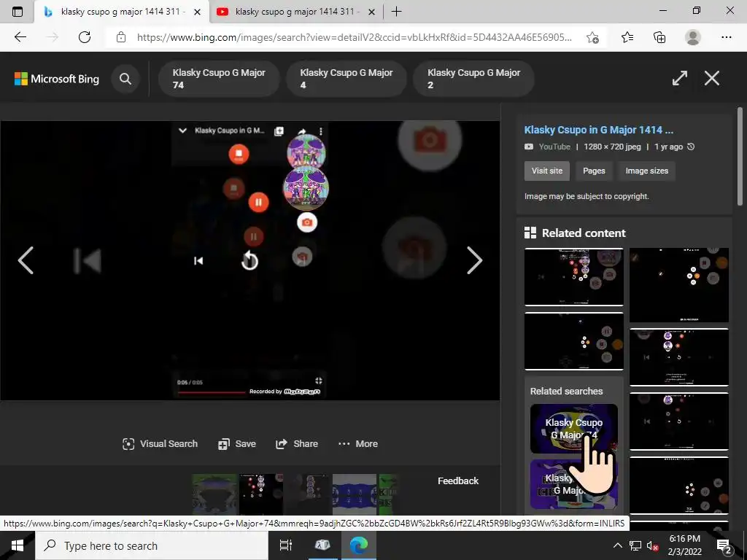
Task: Switch to the YouTube klasky csupo tab
Action: (295, 12)
